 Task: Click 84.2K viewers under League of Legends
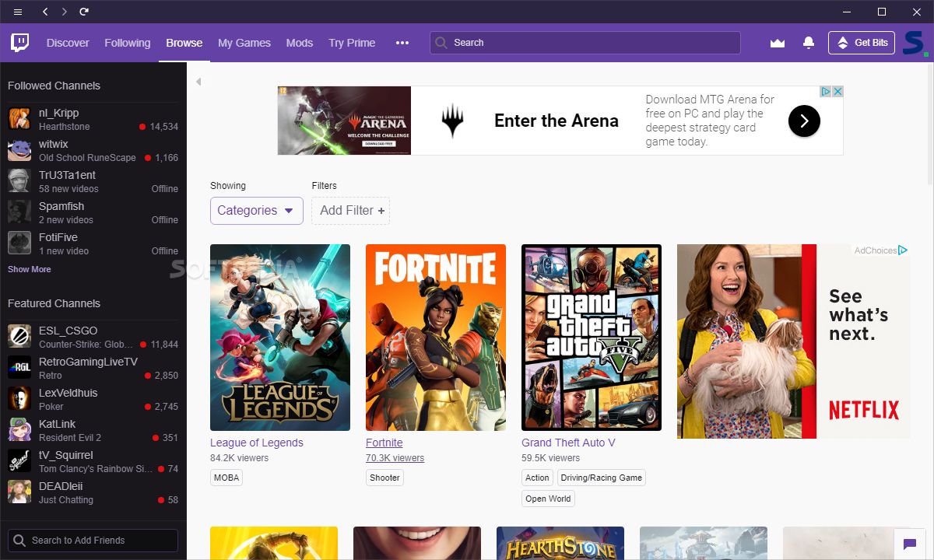(x=239, y=458)
